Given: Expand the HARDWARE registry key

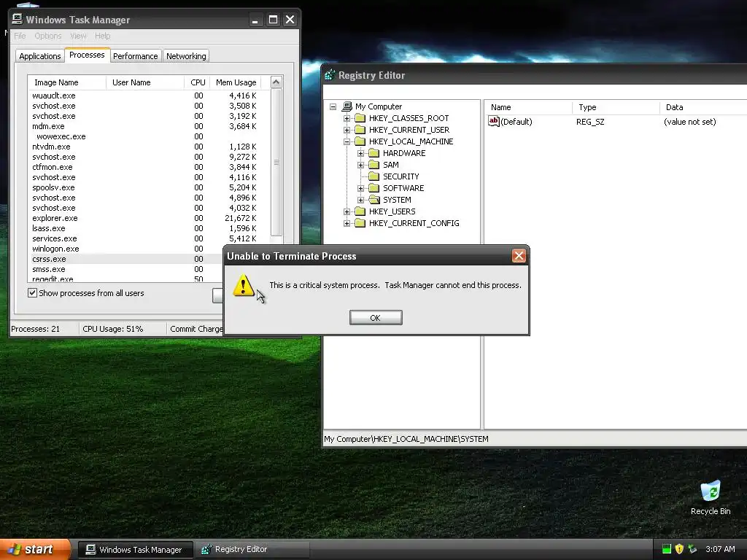Looking at the screenshot, I should pos(360,153).
